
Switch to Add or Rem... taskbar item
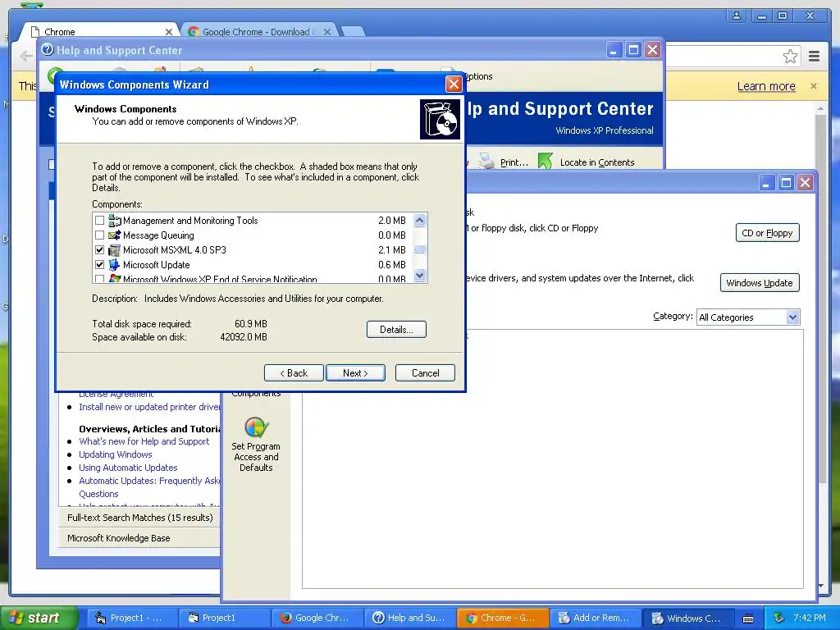point(595,618)
